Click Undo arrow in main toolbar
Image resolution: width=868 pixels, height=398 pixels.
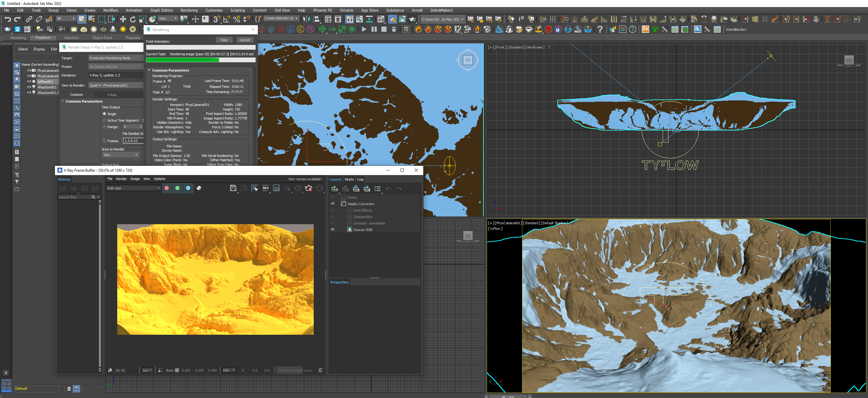coord(7,19)
